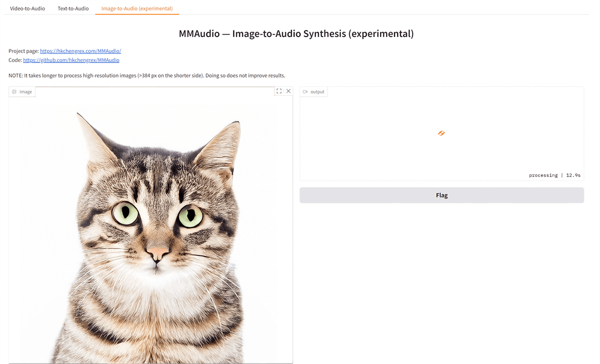The image size is (600, 364).
Task: Click the MMAudio Image-to-Audio Synthesis heading
Action: (296, 34)
